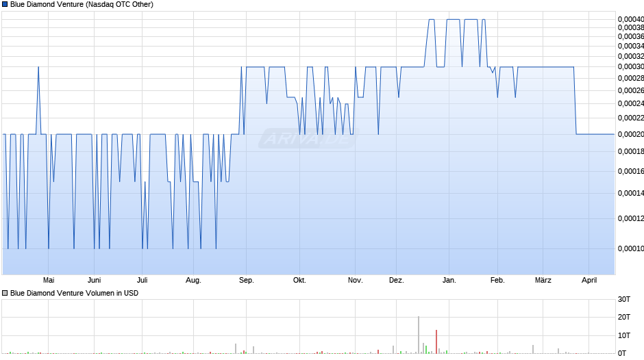644x360 pixels.
Task: Click the 'Juli' month label
Action: 142,280
